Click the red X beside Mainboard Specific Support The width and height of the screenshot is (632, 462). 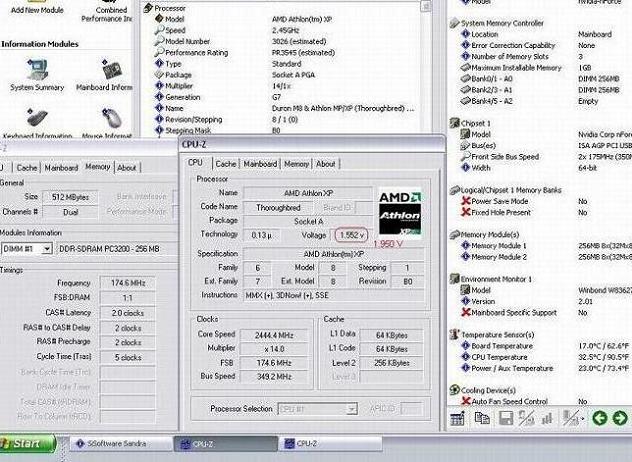466,312
